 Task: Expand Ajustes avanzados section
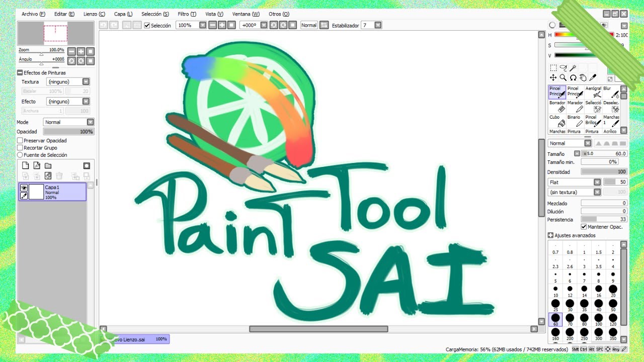[x=550, y=235]
